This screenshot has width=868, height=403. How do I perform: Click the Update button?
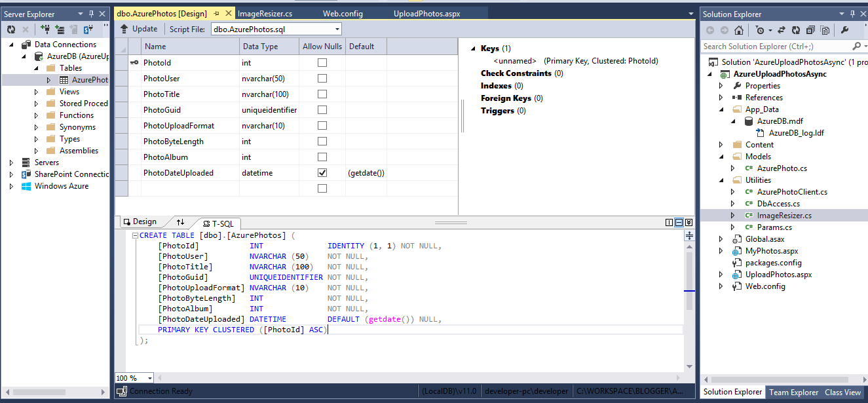pos(139,29)
